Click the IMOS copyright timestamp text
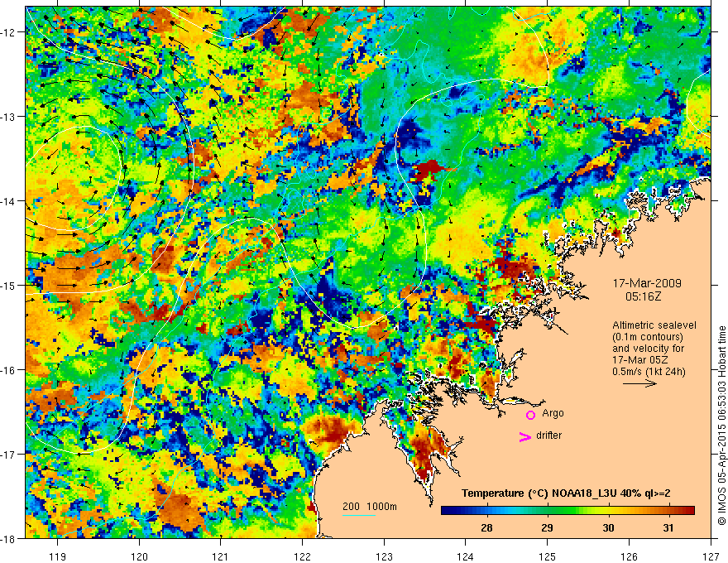This screenshot has width=728, height=563. [721, 425]
